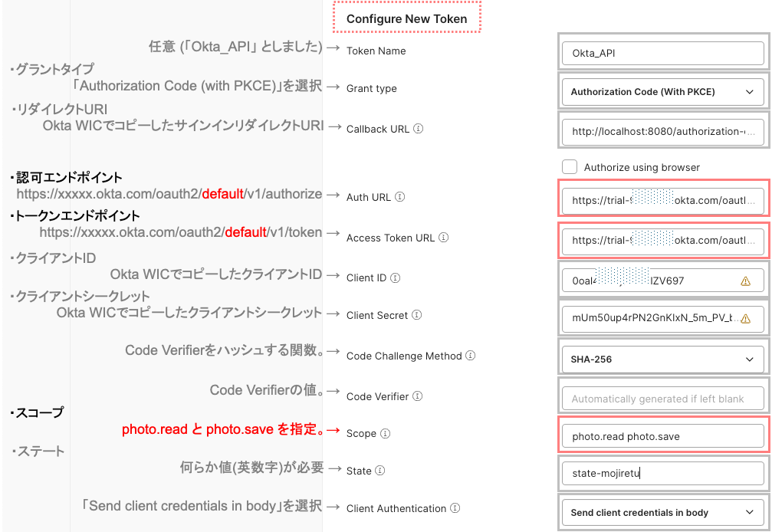The width and height of the screenshot is (772, 532).
Task: Click the Access Token URL label text
Action: tap(390, 238)
